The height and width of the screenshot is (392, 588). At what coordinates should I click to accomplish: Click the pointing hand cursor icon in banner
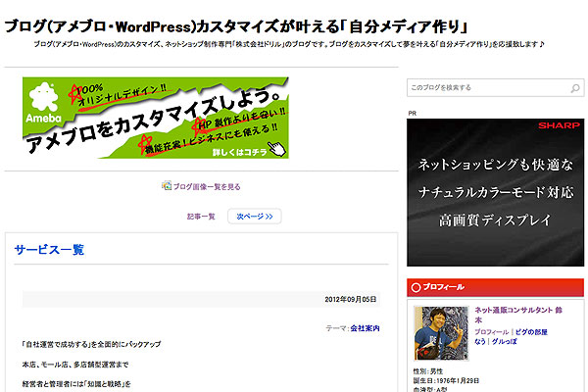[277, 149]
